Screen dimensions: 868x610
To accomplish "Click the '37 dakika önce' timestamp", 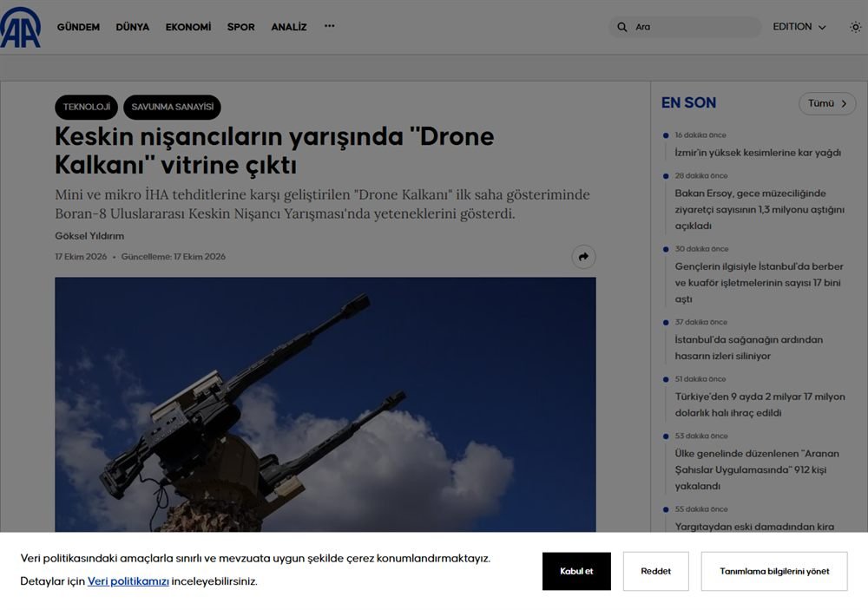I will pyautogui.click(x=700, y=322).
